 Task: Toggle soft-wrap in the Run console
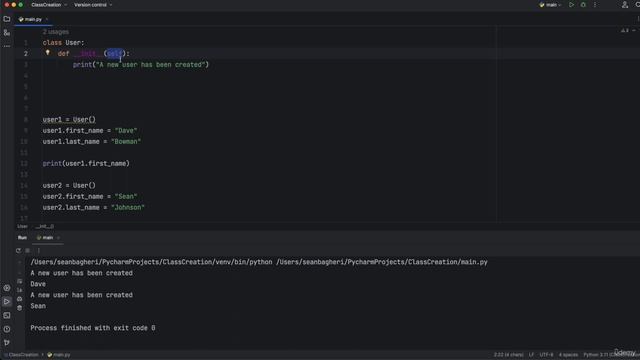pos(20,281)
